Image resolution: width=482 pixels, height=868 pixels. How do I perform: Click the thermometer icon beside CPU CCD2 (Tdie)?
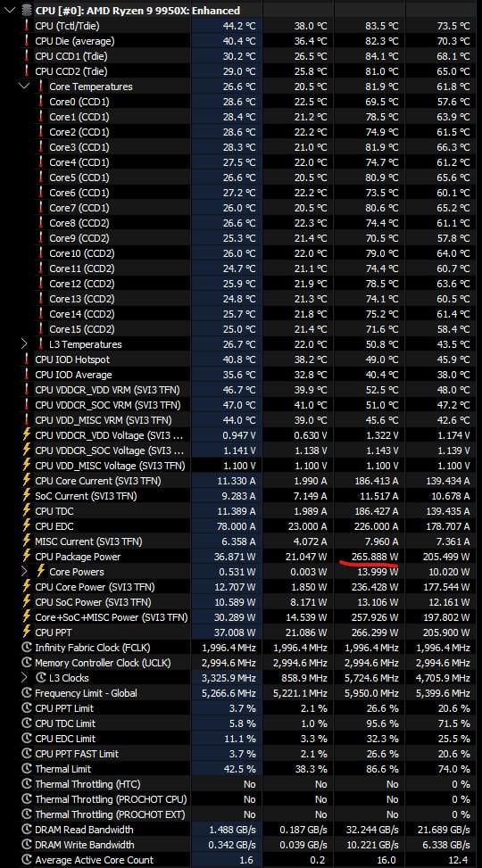coord(26,71)
